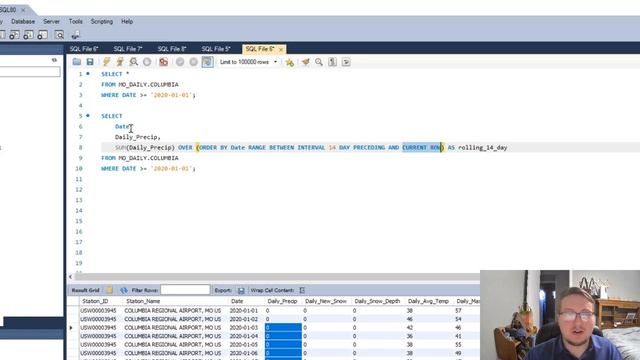Switch to the SQL File 6* tab left of SQL File 7*
This screenshot has width=640, height=360.
point(84,49)
